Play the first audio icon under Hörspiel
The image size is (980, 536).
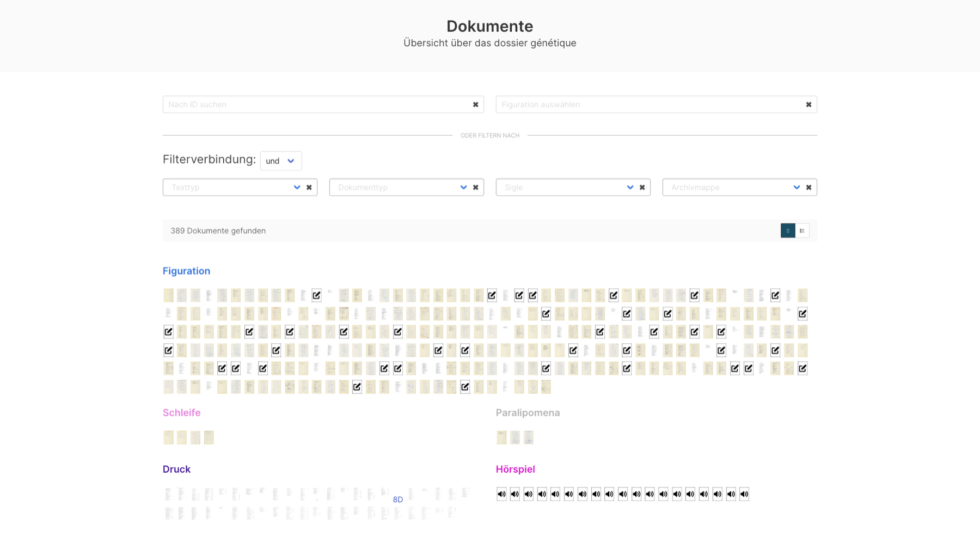pyautogui.click(x=501, y=494)
